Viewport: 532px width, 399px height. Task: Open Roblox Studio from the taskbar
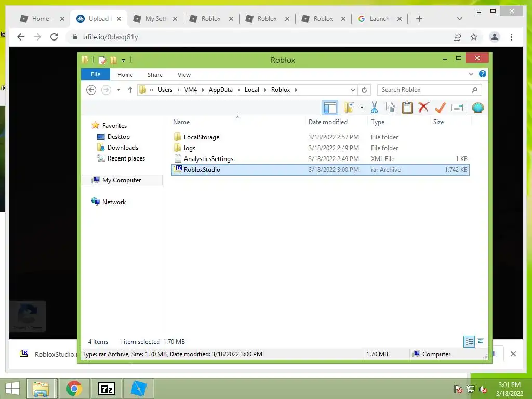139,389
